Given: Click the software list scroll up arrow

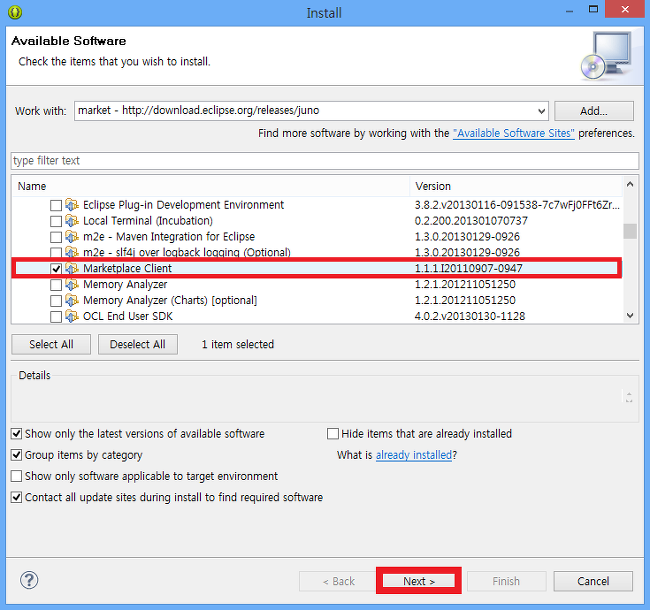Looking at the screenshot, I should point(630,184).
